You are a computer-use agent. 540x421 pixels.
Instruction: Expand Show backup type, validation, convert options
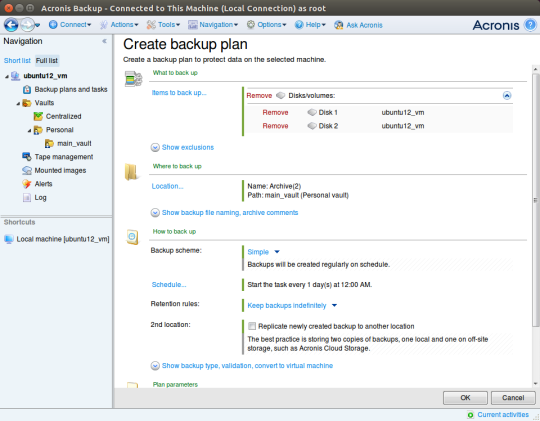242,366
